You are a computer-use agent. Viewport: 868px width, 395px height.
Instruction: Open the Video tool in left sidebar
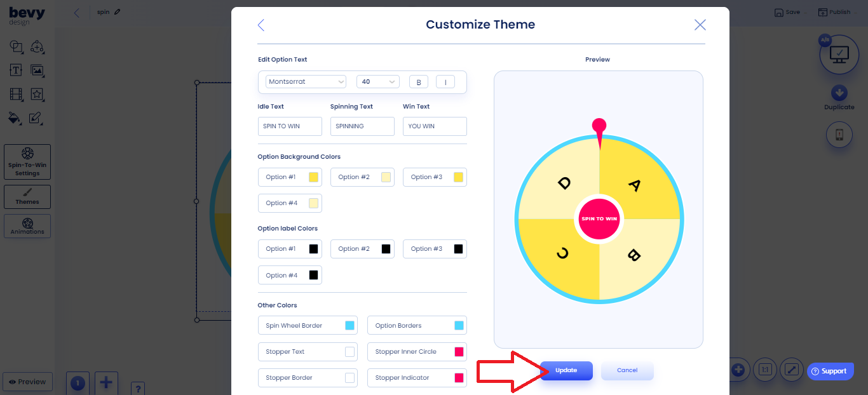16,95
